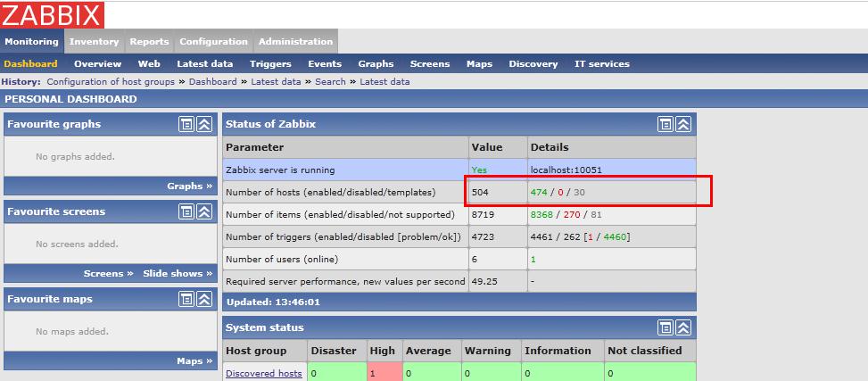Open the Triggers submenu item
The image size is (868, 381).
[270, 63]
